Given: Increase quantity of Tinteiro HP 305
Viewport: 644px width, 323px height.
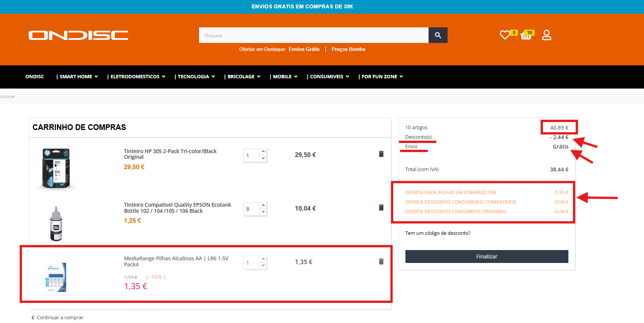Looking at the screenshot, I should 263,152.
